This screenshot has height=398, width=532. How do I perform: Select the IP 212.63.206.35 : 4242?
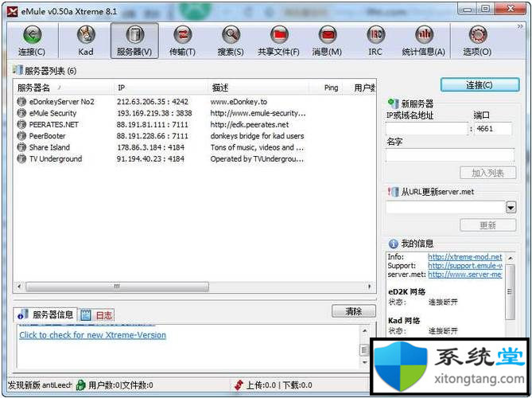pos(153,102)
